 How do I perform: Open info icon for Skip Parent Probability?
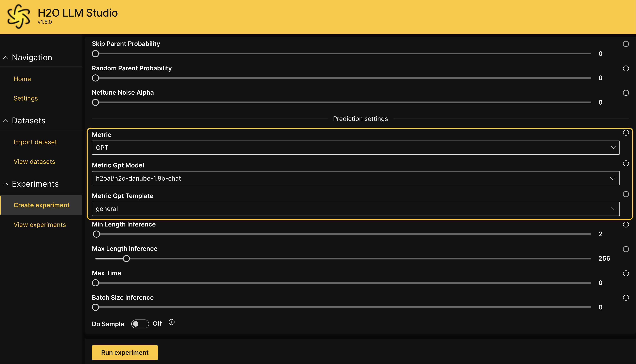(626, 44)
